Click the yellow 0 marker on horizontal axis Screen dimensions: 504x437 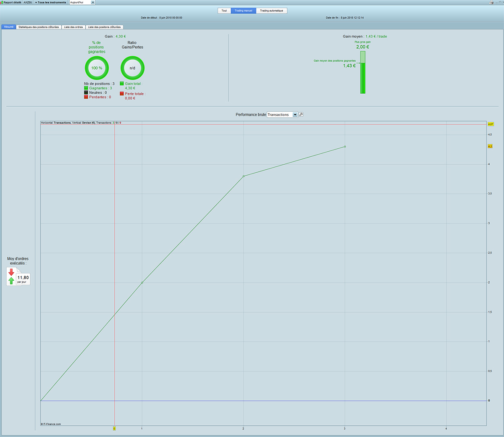coord(114,429)
